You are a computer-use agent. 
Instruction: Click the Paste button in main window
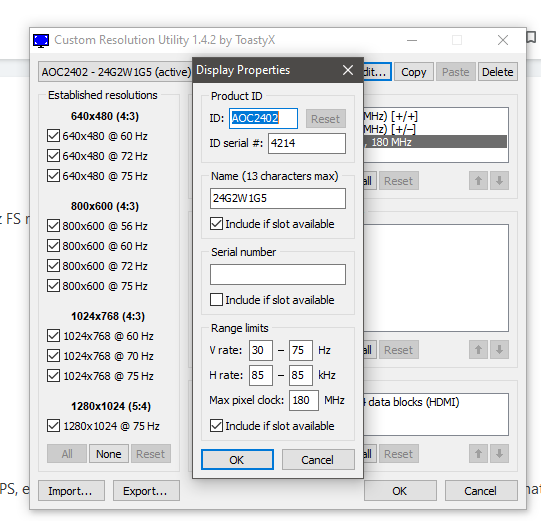[x=456, y=72]
